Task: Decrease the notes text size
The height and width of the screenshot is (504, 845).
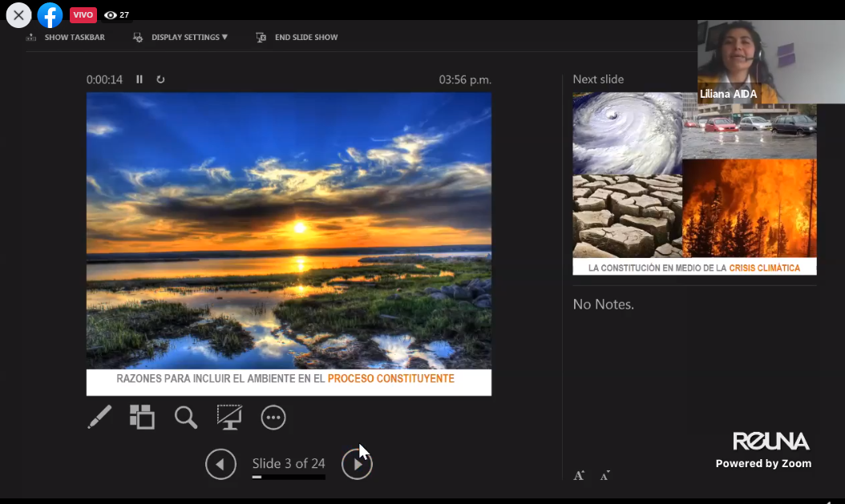Action: pyautogui.click(x=604, y=475)
